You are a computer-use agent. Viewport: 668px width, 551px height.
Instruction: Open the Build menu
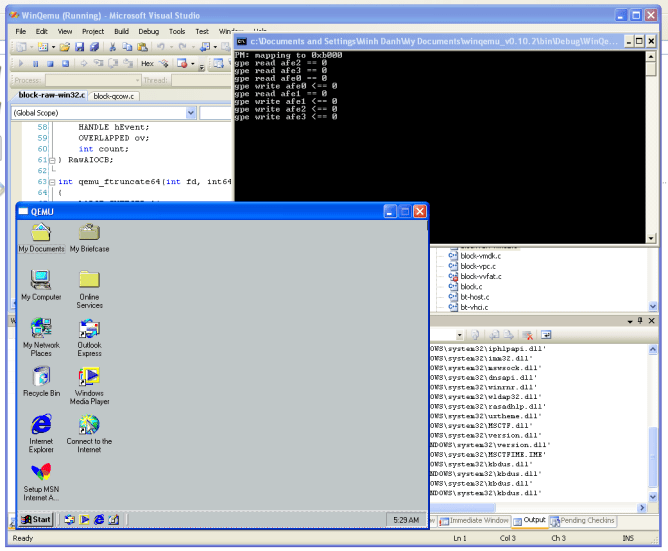pos(121,31)
